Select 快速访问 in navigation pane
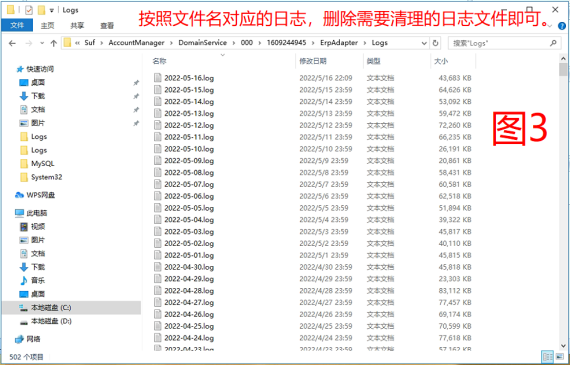This screenshot has height=365, width=570. 40,69
